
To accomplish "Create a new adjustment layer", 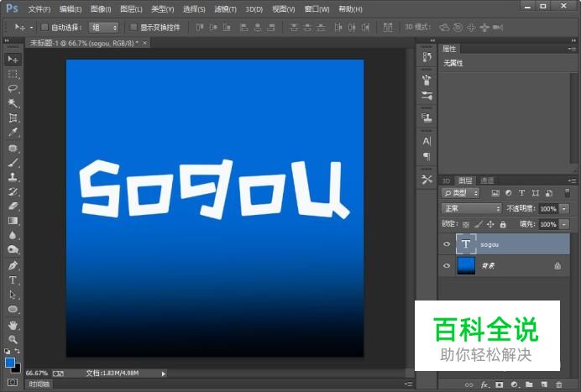I will (x=515, y=384).
